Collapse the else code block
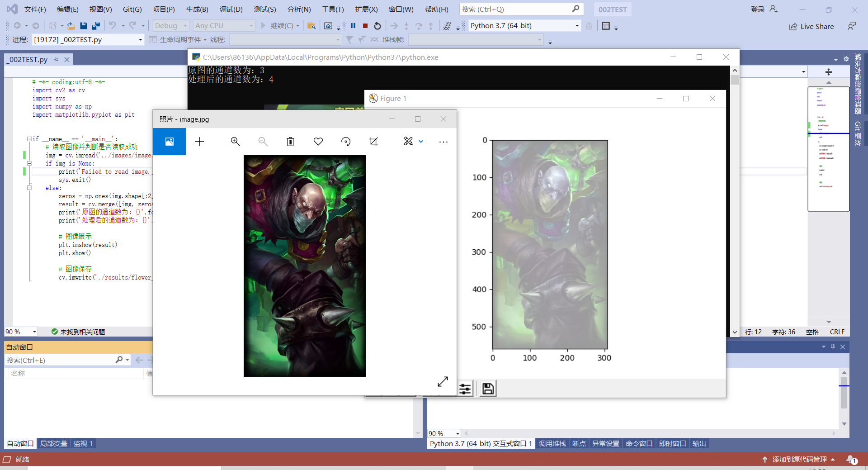Viewport: 868px width, 470px height. 29,188
